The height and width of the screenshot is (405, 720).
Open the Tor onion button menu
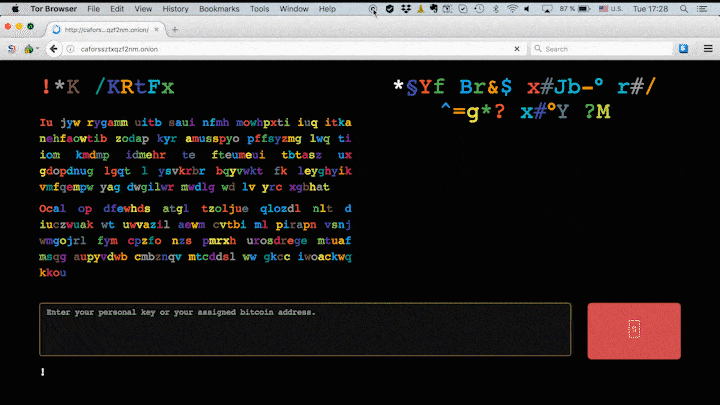tap(28, 48)
